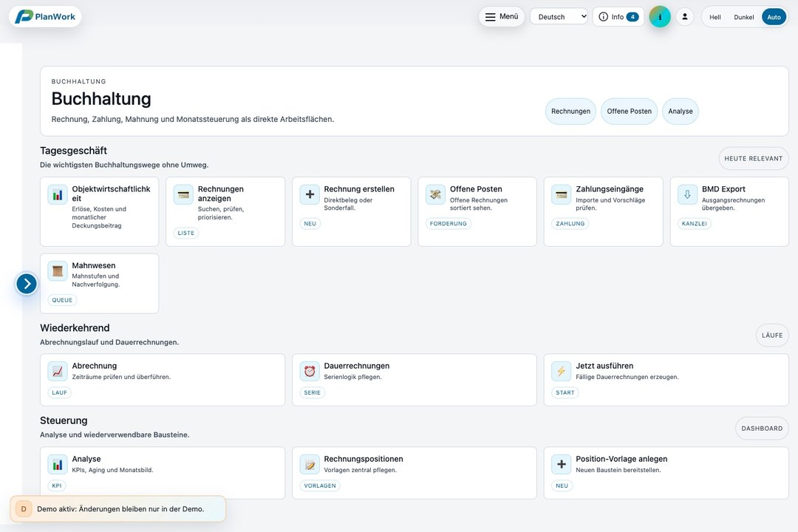The height and width of the screenshot is (532, 798).
Task: Click the Demo aktiv notification banner
Action: coord(117,508)
